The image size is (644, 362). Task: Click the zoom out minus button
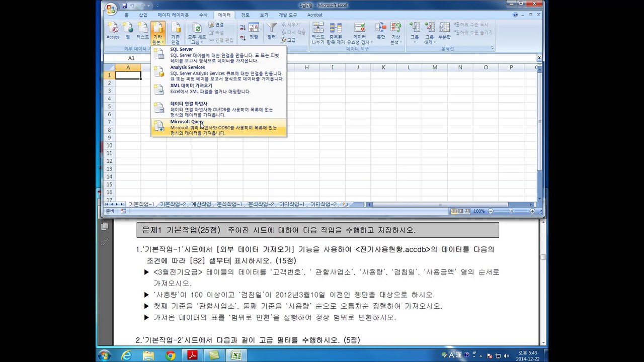point(491,211)
